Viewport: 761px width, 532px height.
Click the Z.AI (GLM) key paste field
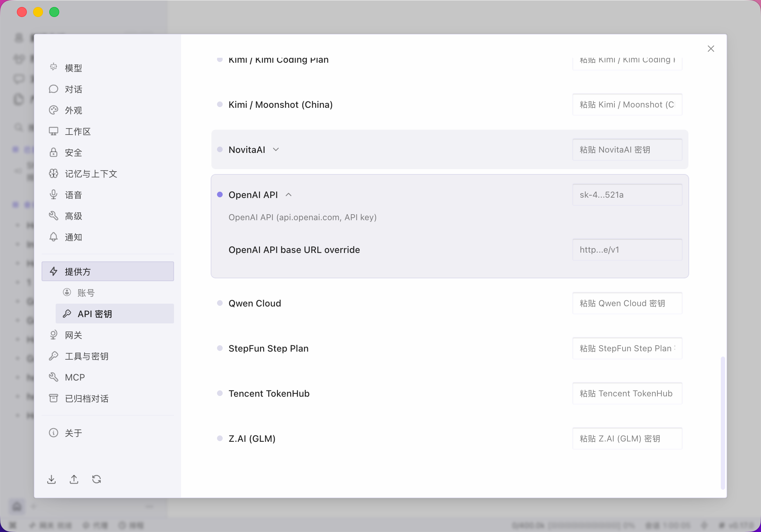(x=627, y=439)
